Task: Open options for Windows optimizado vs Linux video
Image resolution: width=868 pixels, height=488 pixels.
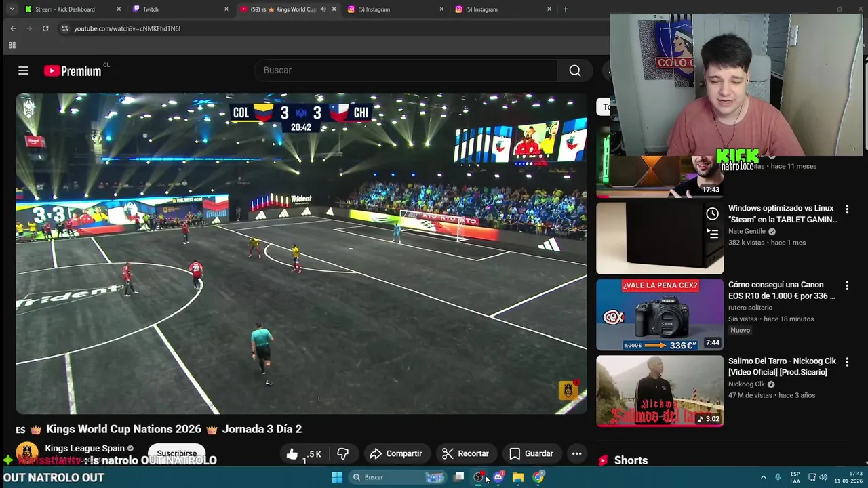Action: (x=846, y=209)
